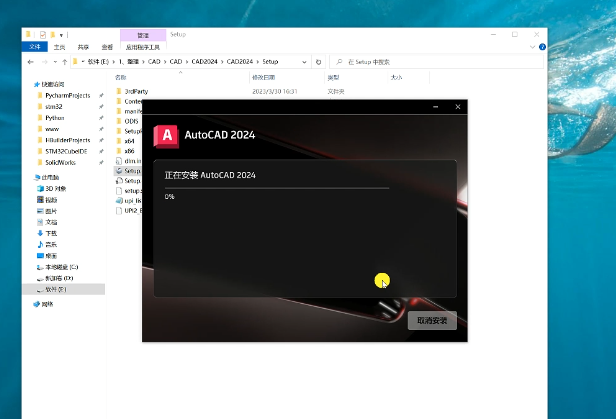This screenshot has width=616, height=419.
Task: Open the 应用程序工具 ribbon tab
Action: tap(143, 47)
